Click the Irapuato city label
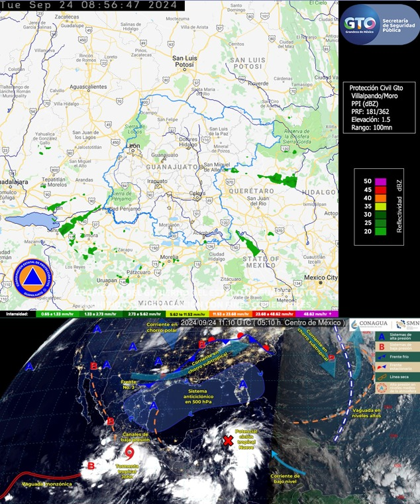The image size is (420, 504). [x=157, y=181]
